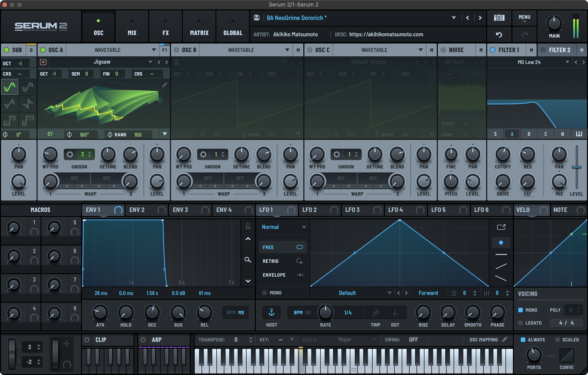Select the LFO 2 tab
Screen dimensions: 588x375
point(320,210)
